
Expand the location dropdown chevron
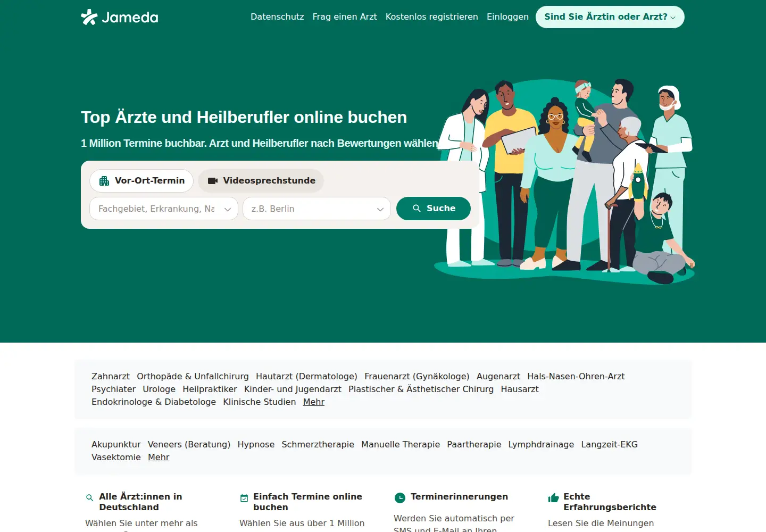tap(380, 209)
